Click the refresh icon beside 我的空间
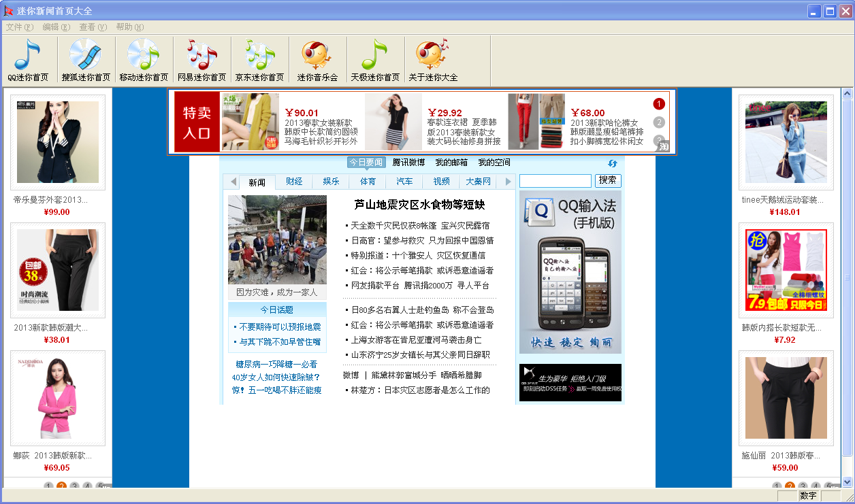 [613, 163]
